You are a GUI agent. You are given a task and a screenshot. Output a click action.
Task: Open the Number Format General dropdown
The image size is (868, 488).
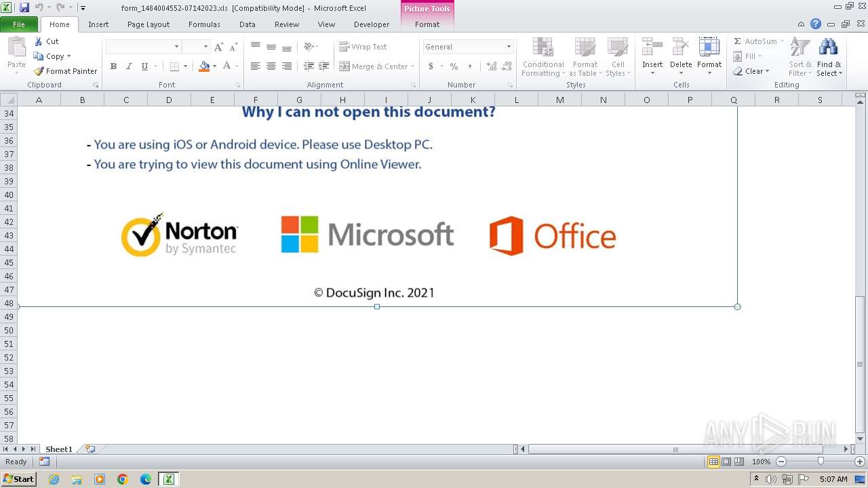pos(509,47)
